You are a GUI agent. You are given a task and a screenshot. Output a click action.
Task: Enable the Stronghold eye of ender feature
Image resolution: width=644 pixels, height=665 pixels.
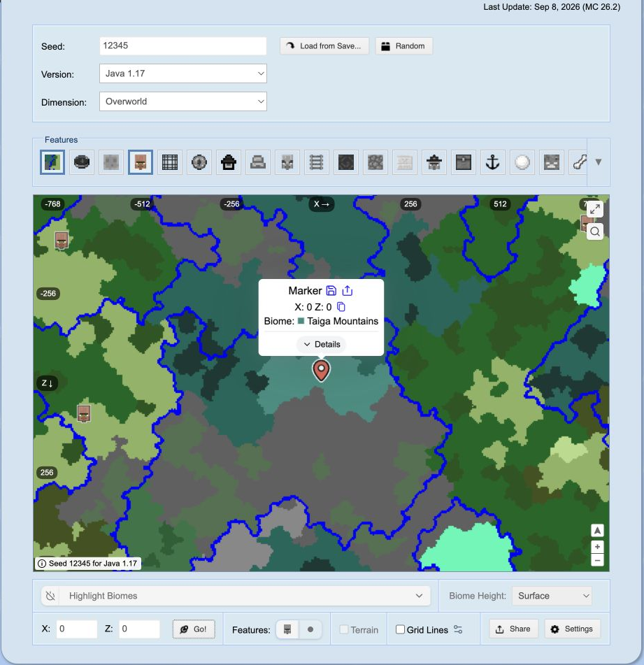(x=199, y=162)
